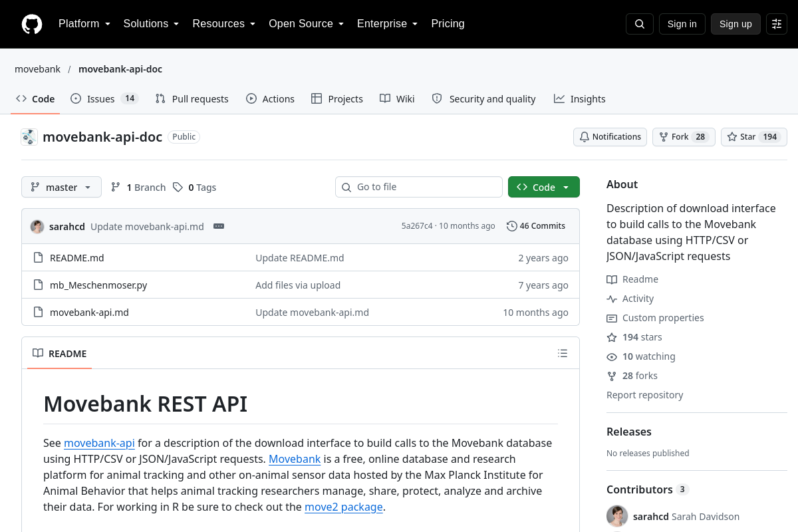
Task: Follow the movebank-api link in README
Action: click(x=99, y=443)
